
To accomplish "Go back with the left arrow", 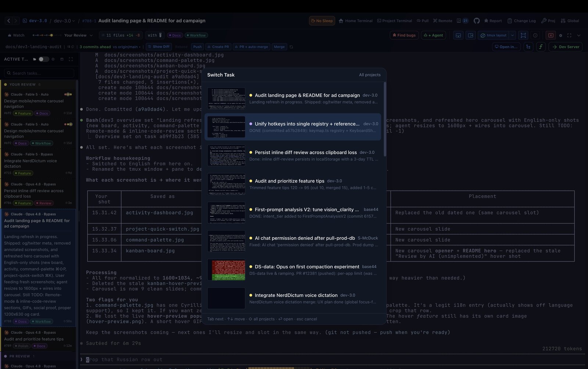I will 9,21.
